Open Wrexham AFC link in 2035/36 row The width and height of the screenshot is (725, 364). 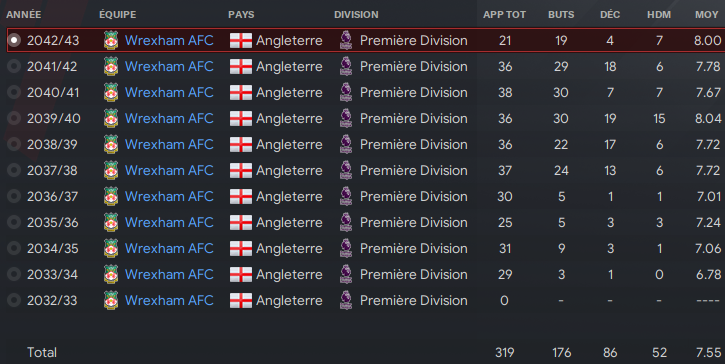tap(169, 222)
